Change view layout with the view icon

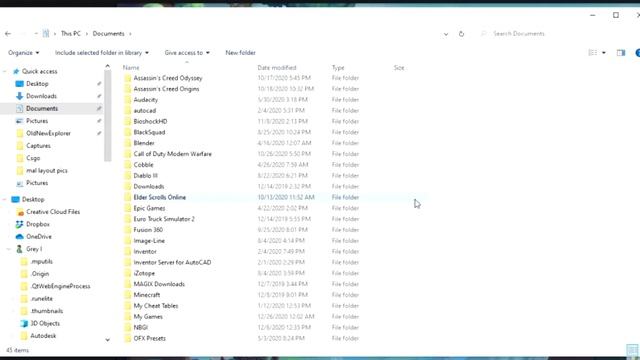point(592,53)
